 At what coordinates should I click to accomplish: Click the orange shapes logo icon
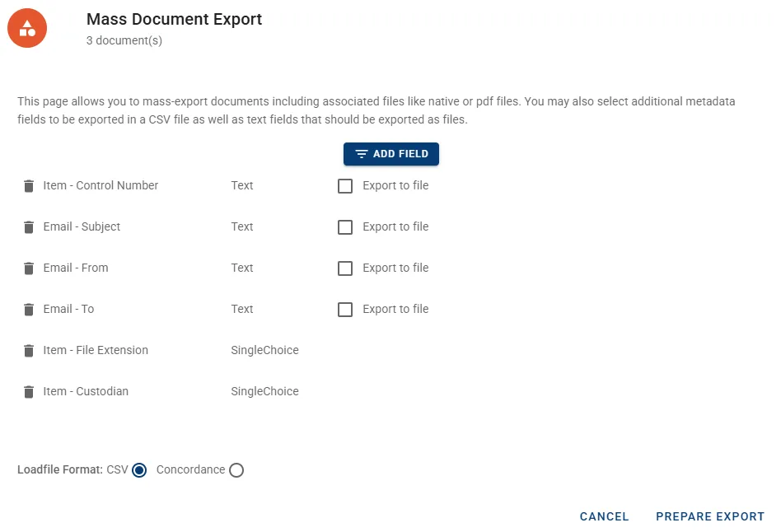tap(27, 28)
